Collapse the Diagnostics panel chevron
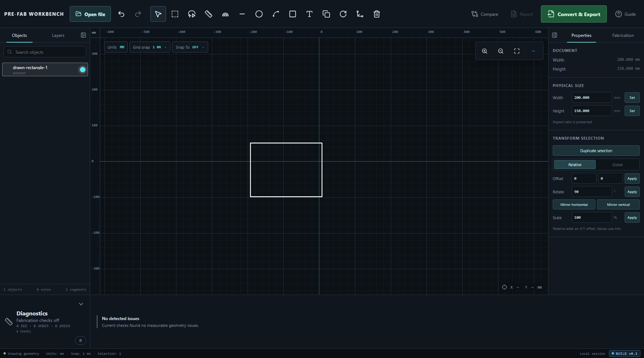Viewport: 644px width, 358px height. pyautogui.click(x=81, y=304)
